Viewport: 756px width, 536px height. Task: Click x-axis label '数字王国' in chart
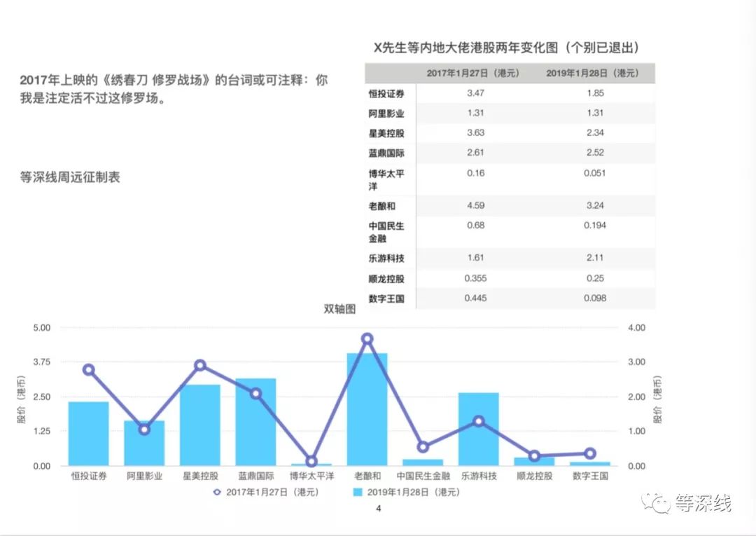tap(590, 476)
